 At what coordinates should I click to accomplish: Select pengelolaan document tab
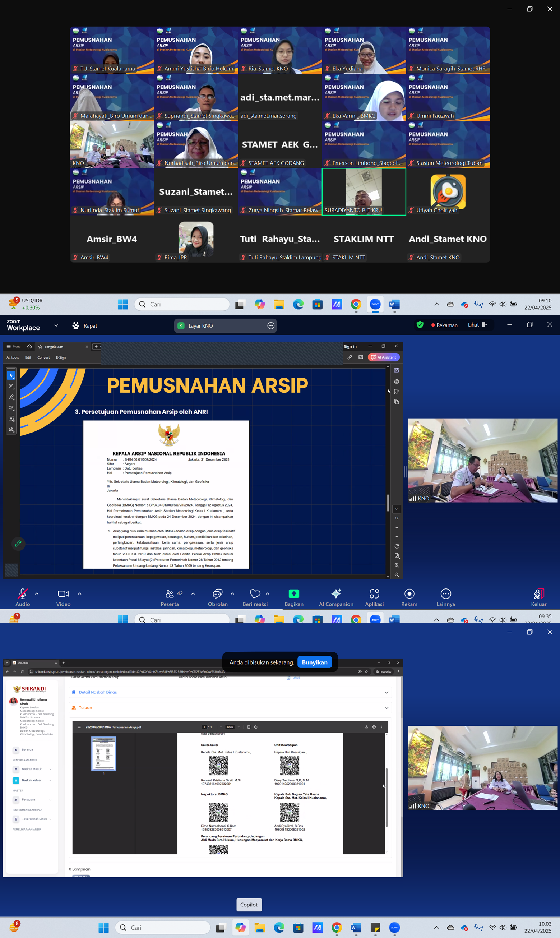[x=63, y=346]
